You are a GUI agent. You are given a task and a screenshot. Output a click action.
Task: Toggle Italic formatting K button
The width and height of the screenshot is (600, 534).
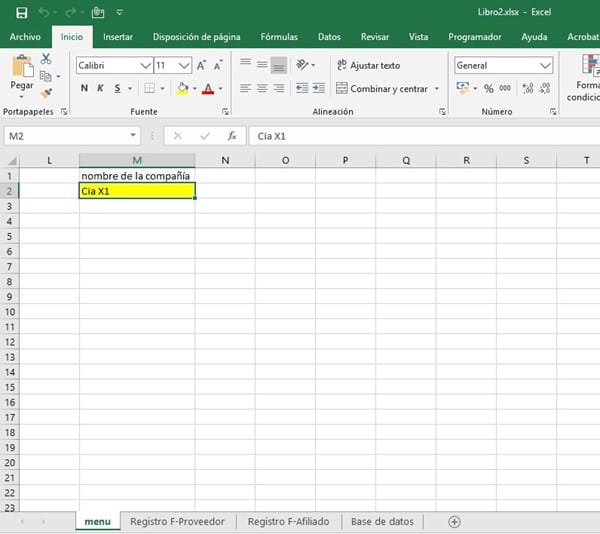[x=100, y=88]
